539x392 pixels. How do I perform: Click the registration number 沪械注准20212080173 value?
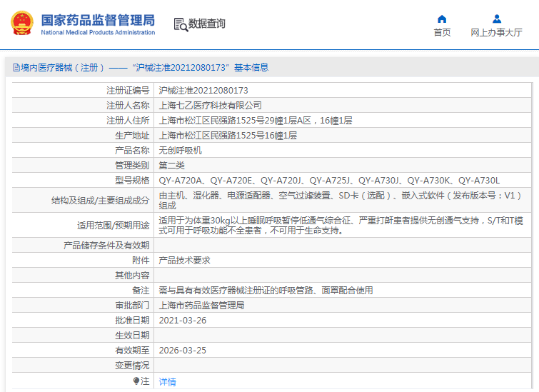pyautogui.click(x=203, y=91)
